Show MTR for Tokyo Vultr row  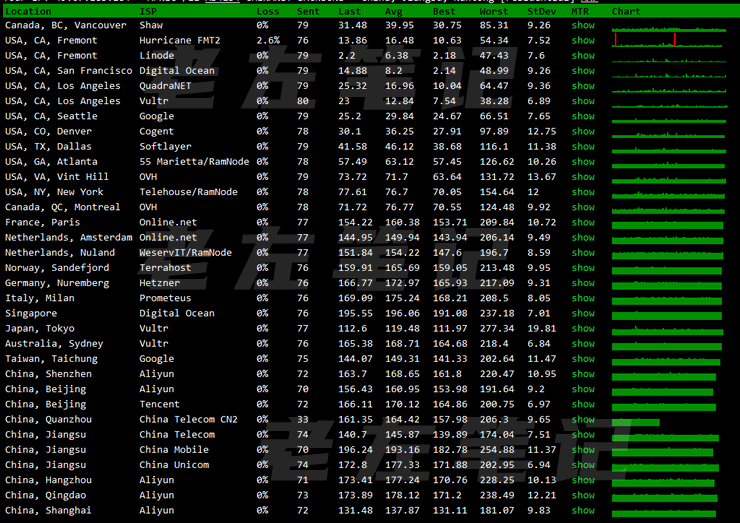click(x=582, y=328)
